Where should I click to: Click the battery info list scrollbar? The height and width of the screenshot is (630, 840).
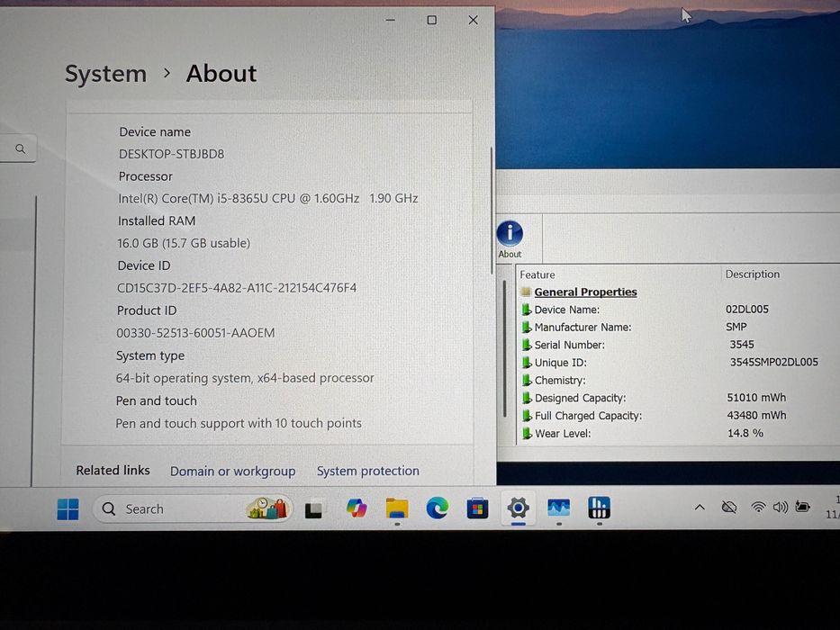click(505, 348)
